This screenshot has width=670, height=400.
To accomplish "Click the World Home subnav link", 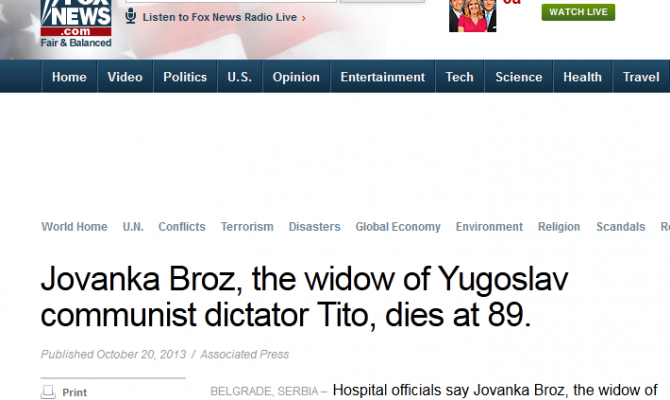I will 74,226.
